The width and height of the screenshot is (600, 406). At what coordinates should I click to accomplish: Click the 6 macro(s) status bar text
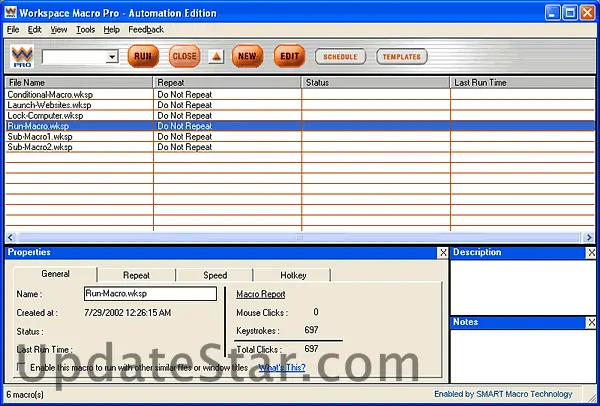tap(26, 395)
